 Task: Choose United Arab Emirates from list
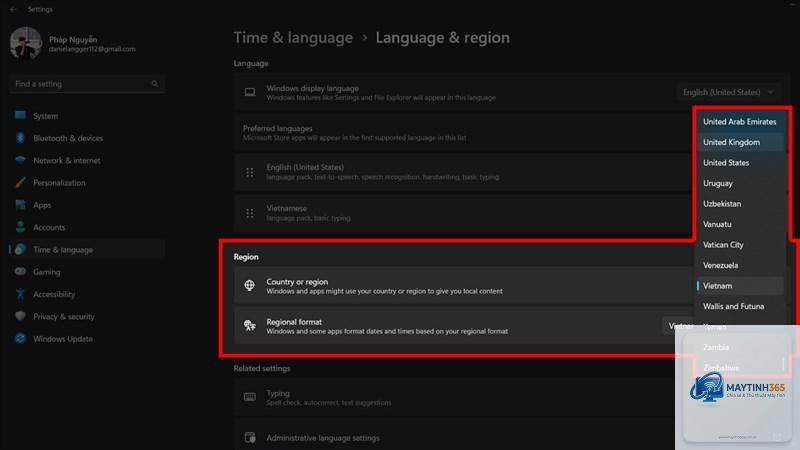point(740,122)
